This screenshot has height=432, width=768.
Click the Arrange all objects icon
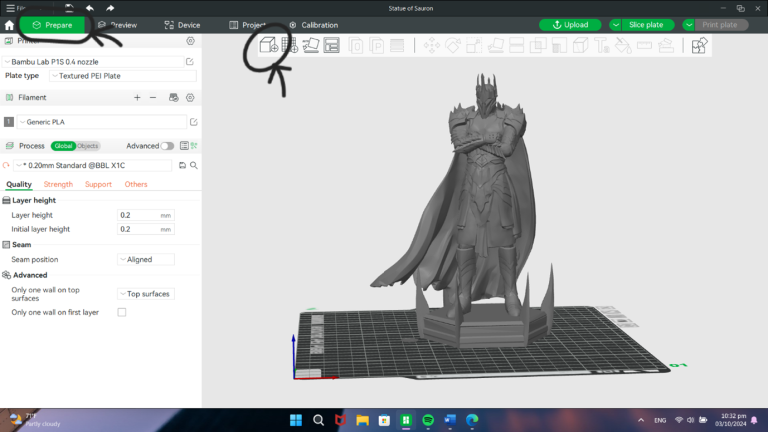pyautogui.click(x=332, y=45)
